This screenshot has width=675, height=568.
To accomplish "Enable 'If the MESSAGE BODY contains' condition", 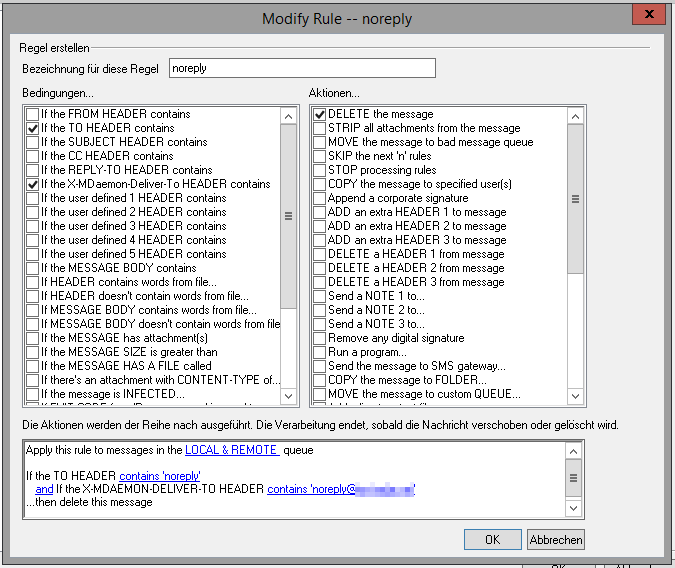I will (x=34, y=269).
